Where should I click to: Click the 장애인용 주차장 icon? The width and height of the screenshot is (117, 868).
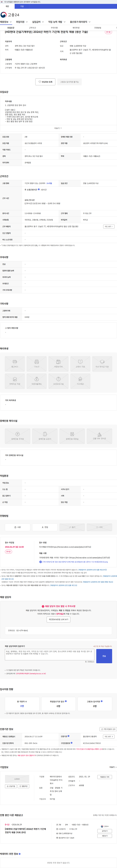pos(18,436)
